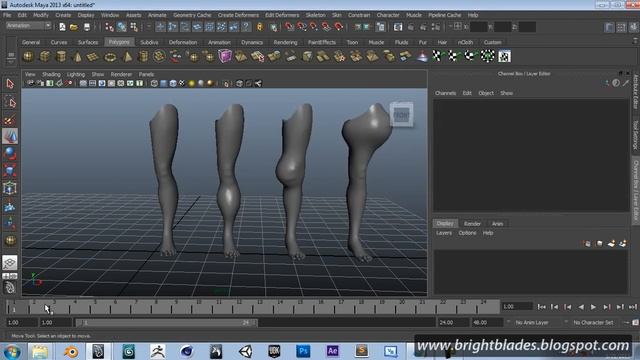Click the New Scene icon

coord(62,27)
